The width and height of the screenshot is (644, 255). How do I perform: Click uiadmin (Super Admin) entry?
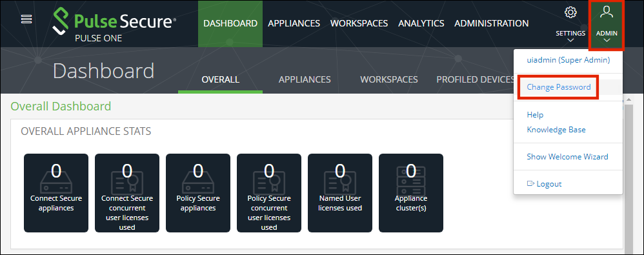[569, 60]
